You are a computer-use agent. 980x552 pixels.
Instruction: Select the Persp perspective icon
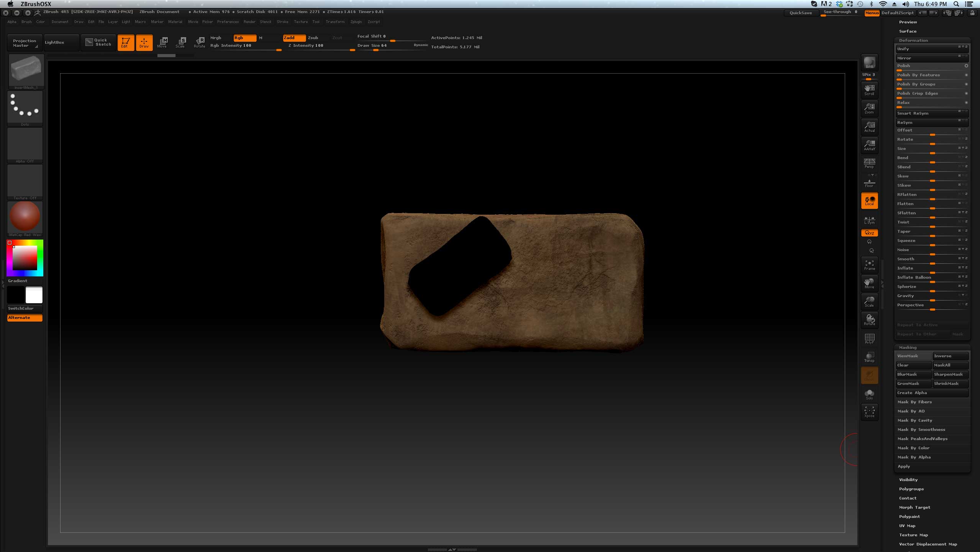(869, 163)
